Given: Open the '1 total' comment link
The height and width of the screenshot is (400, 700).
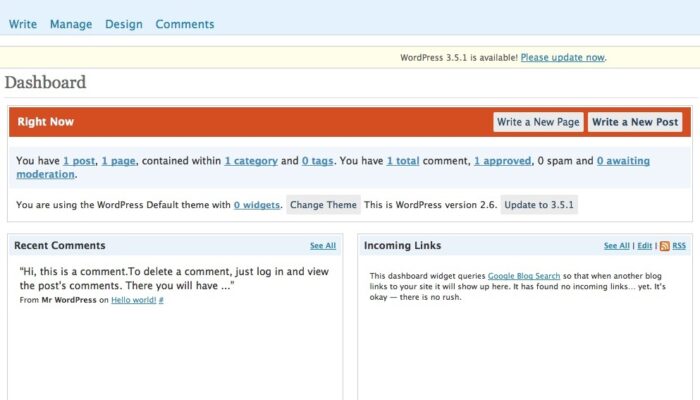Looking at the screenshot, I should pyautogui.click(x=403, y=161).
